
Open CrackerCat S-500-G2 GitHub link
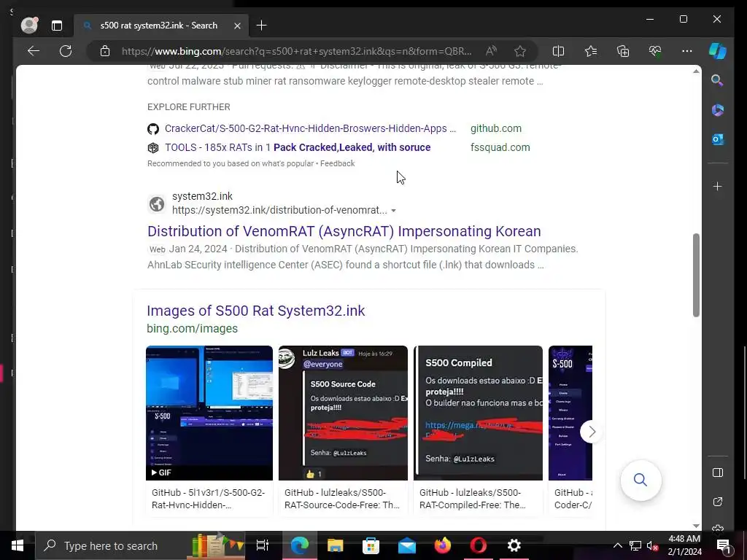[x=310, y=128]
